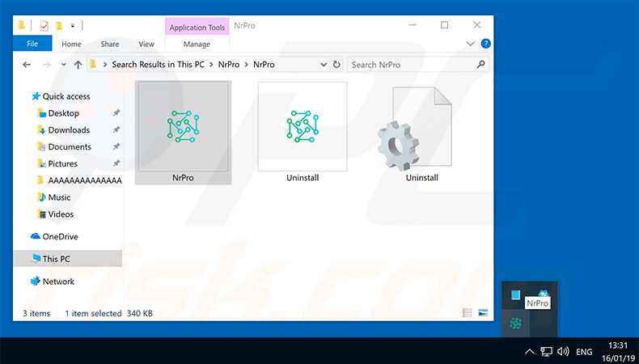This screenshot has width=639, height=364.
Task: Click the folder icon in address bar
Action: [x=93, y=64]
